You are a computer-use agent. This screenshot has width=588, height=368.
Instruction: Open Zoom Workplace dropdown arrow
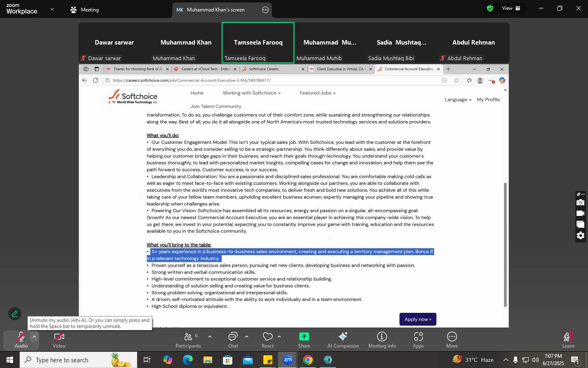(52, 9)
